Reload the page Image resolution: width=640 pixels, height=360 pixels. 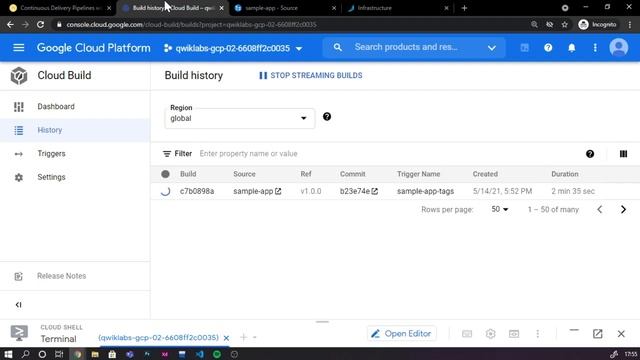point(40,24)
